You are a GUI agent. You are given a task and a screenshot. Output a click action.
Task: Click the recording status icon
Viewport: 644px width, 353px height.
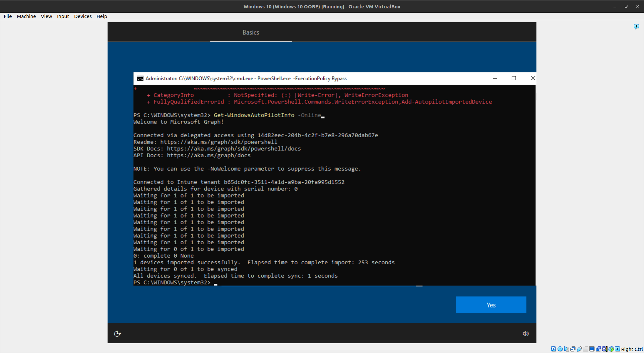click(x=598, y=349)
